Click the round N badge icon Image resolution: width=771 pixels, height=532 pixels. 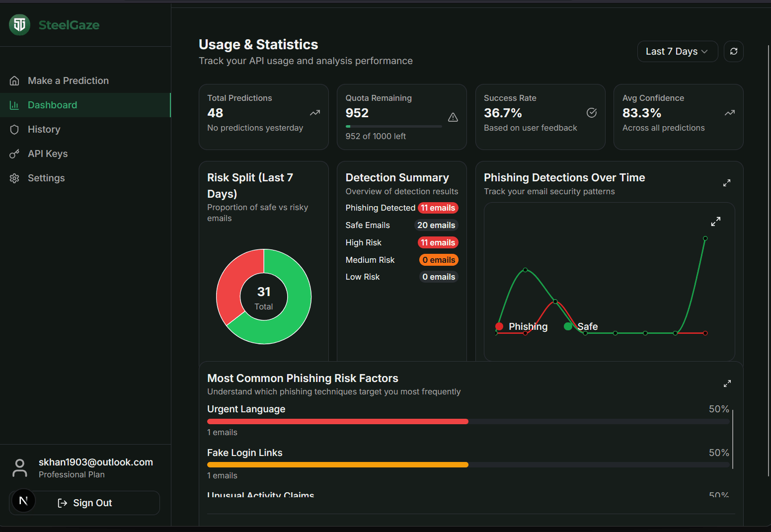tap(23, 501)
